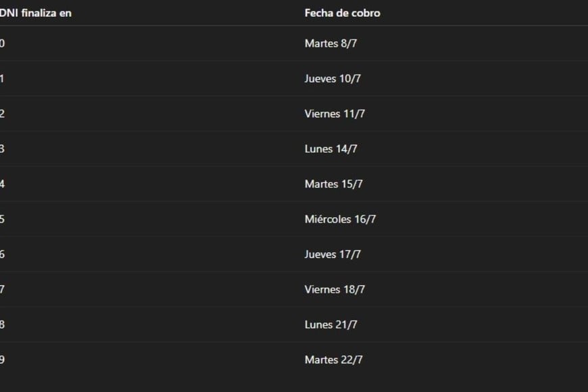Select DNI ending digit 2 cell
The image size is (588, 392).
click(x=3, y=114)
